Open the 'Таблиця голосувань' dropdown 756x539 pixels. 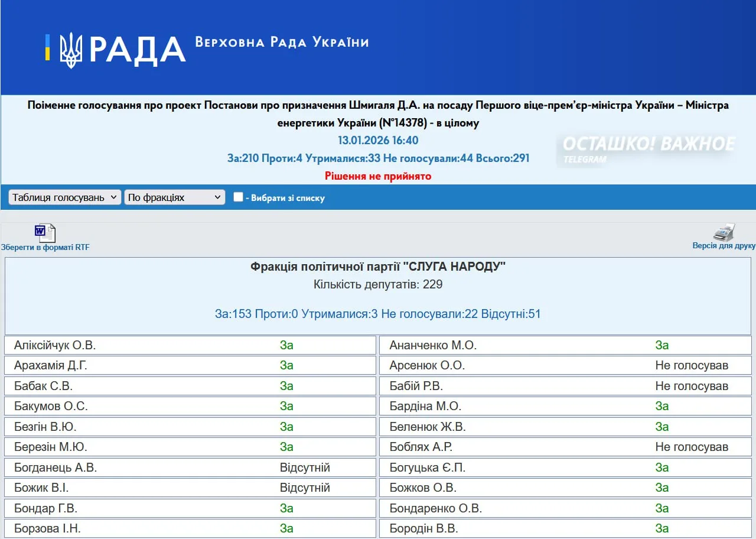(65, 197)
